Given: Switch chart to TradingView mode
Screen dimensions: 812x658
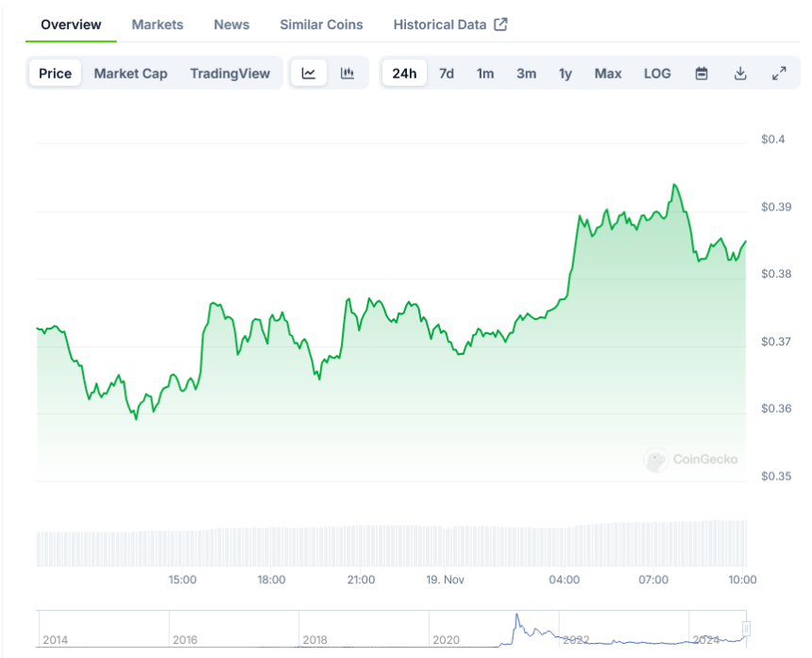Looking at the screenshot, I should 229,73.
